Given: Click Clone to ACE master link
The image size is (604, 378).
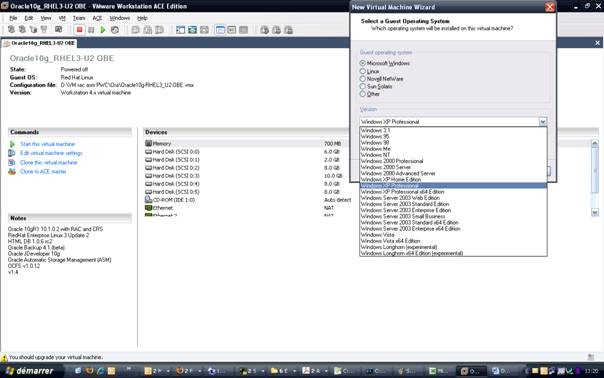Looking at the screenshot, I should (43, 171).
